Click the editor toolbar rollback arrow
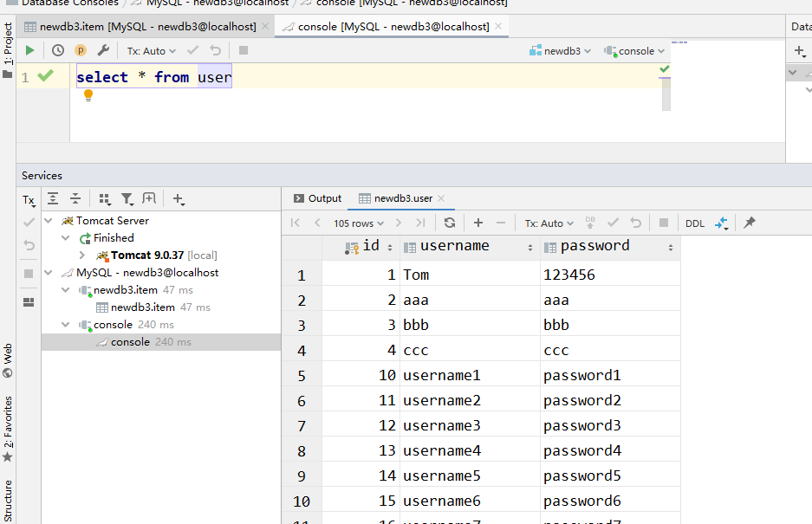The width and height of the screenshot is (812, 524). pyautogui.click(x=216, y=50)
